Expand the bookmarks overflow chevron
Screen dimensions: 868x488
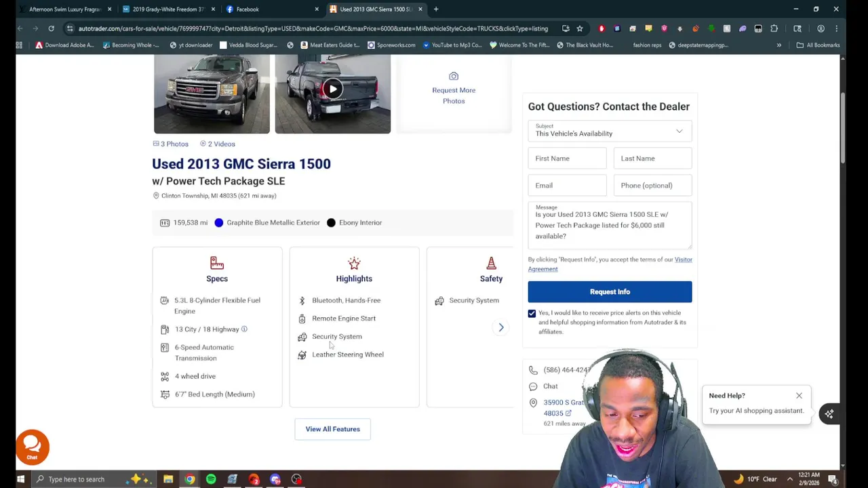[778, 45]
